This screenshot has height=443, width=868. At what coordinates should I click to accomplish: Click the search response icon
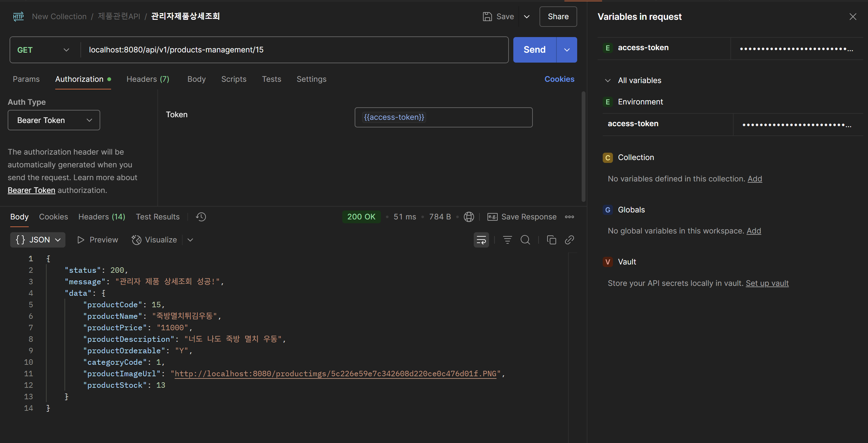coord(525,240)
